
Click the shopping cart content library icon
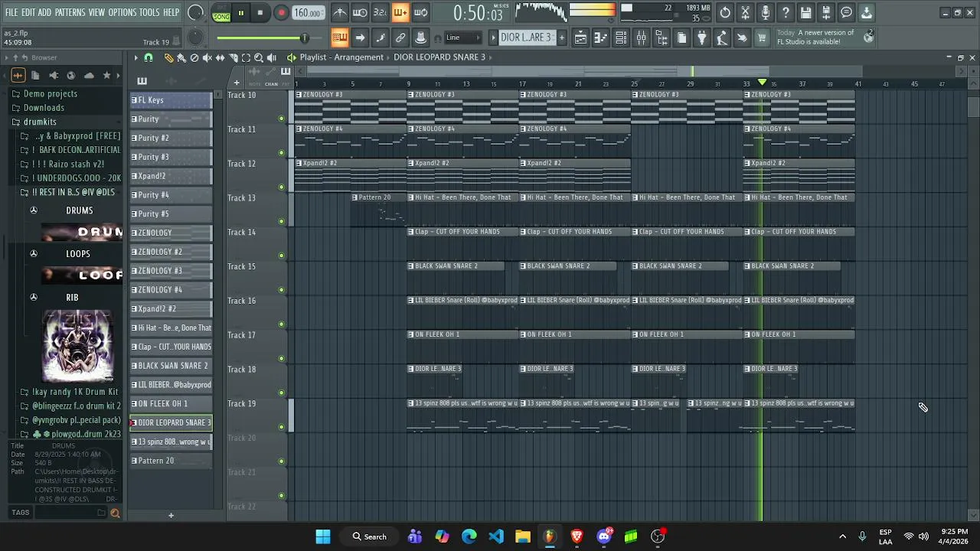pyautogui.click(x=762, y=37)
